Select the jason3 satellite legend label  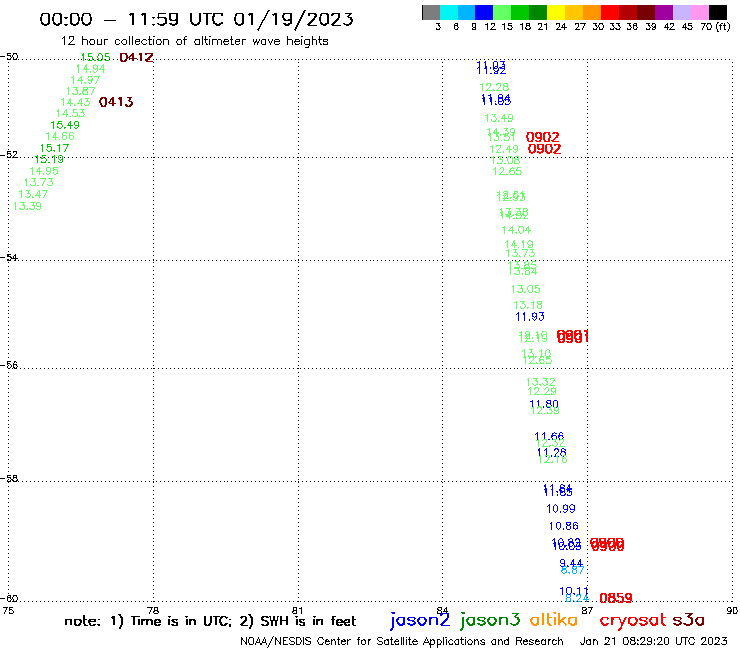[x=490, y=620]
